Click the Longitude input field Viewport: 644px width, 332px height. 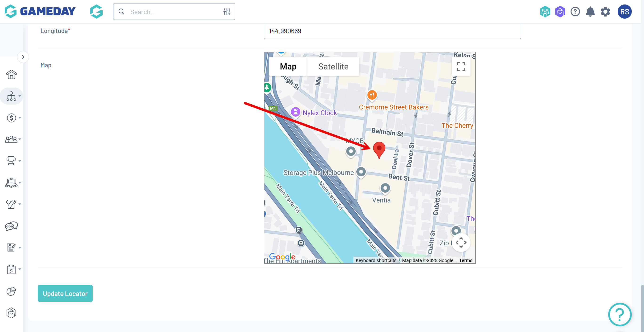pos(392,31)
